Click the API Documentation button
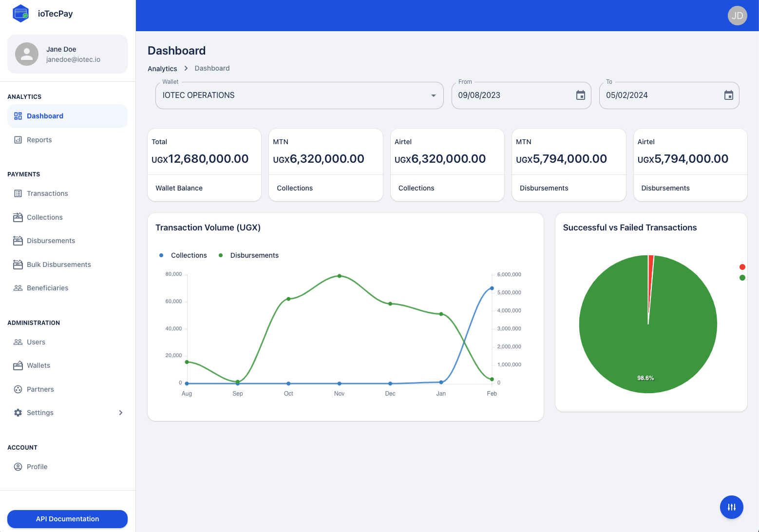The image size is (759, 532). [x=67, y=519]
